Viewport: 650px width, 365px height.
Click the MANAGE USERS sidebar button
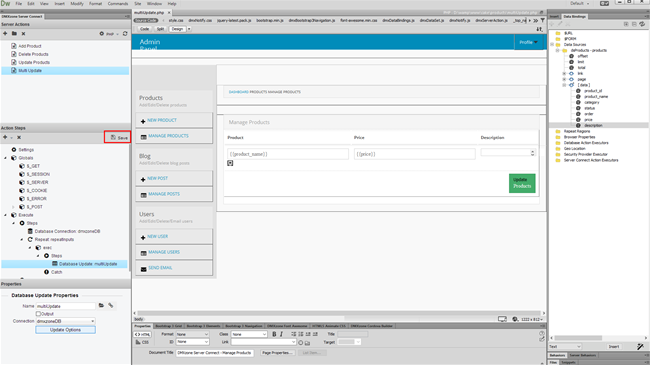174,252
